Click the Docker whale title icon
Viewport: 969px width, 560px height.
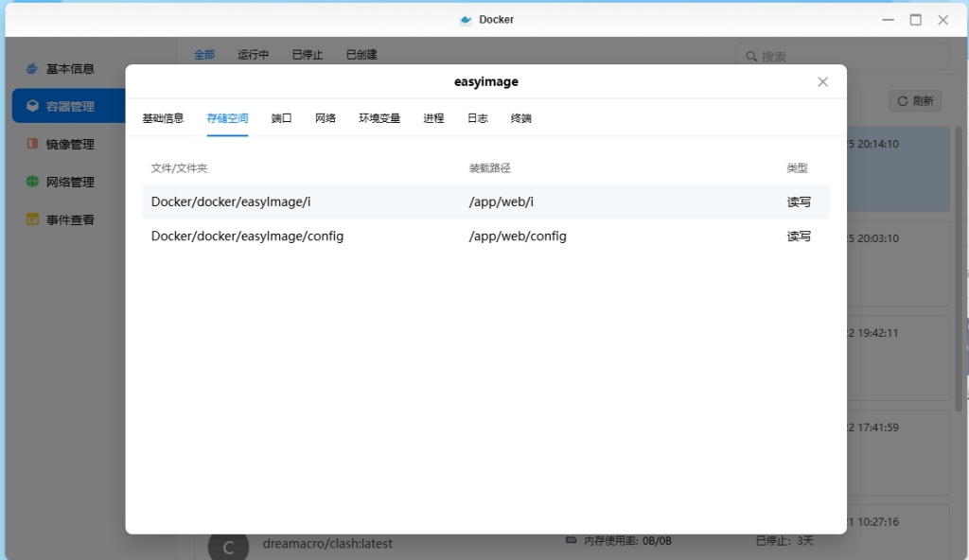pos(466,20)
